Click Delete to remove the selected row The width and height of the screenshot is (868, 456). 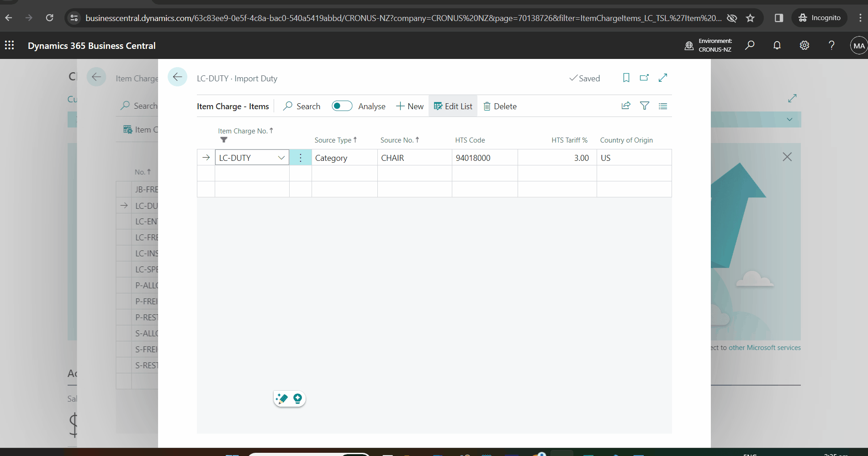pyautogui.click(x=500, y=106)
